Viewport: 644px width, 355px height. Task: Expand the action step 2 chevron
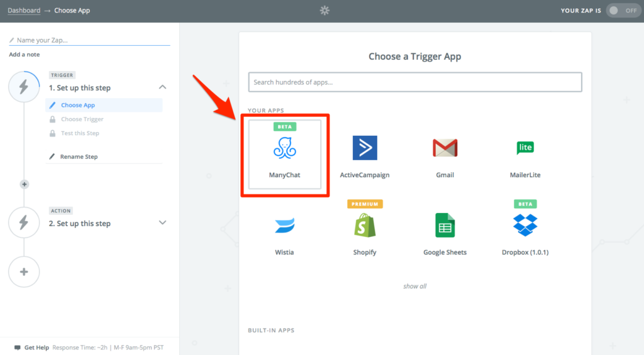pos(163,223)
